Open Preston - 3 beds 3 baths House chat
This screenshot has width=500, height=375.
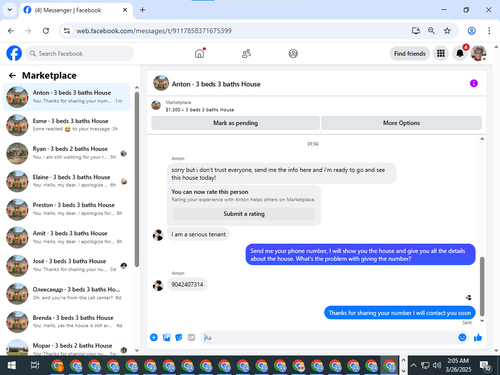coord(67,209)
